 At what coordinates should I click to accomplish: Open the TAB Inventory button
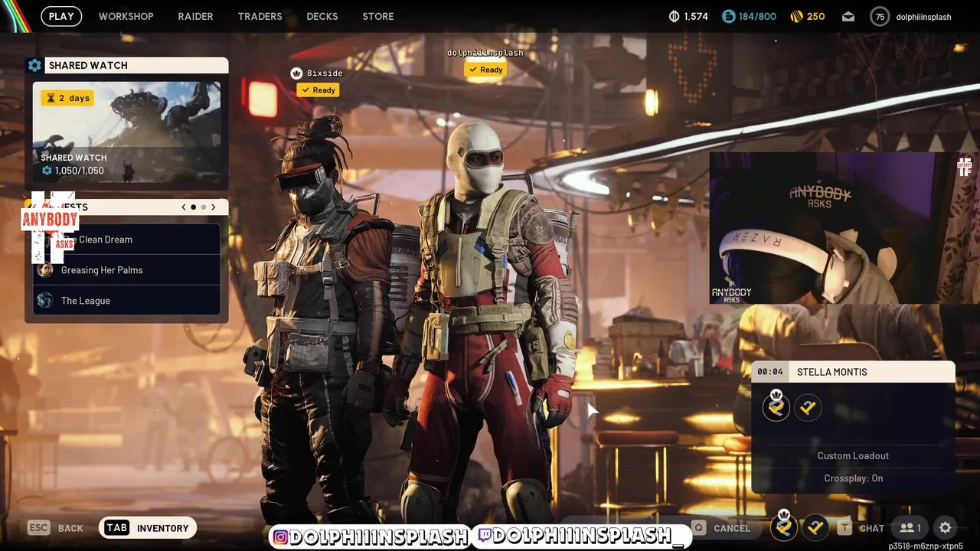[x=148, y=528]
